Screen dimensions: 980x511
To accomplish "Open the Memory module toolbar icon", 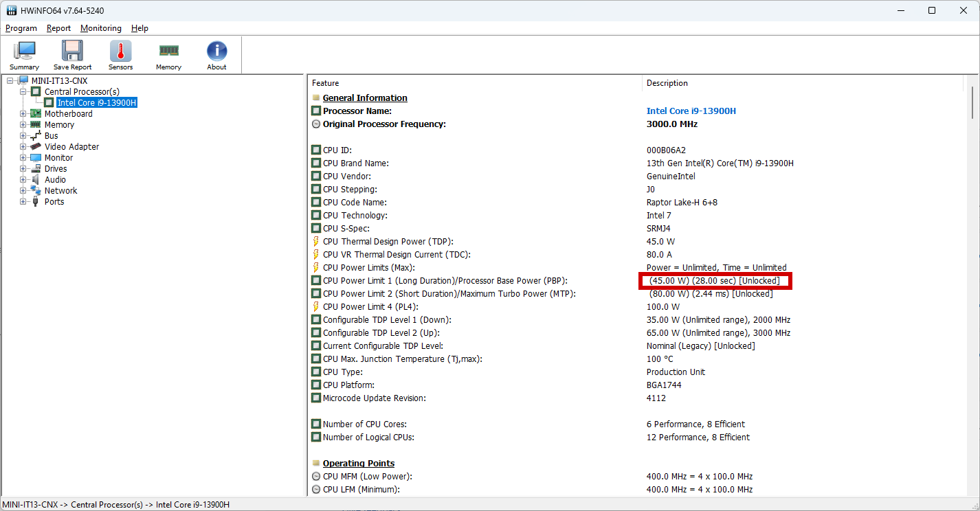I will (x=168, y=52).
